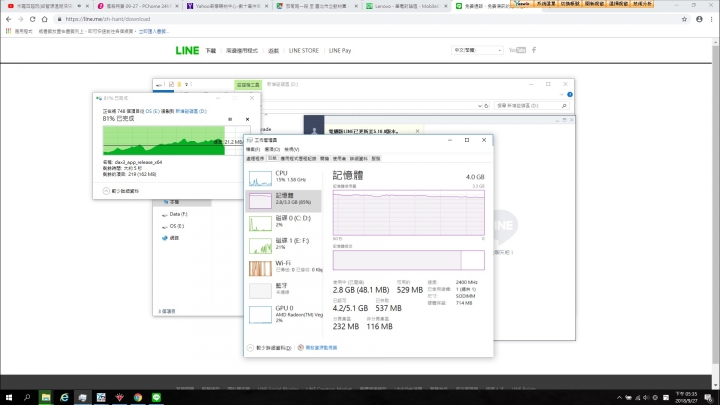This screenshot has height=405, width=720.
Task: Select the 記憶體 memory item in Task Manager sidebar
Action: [x=283, y=201]
